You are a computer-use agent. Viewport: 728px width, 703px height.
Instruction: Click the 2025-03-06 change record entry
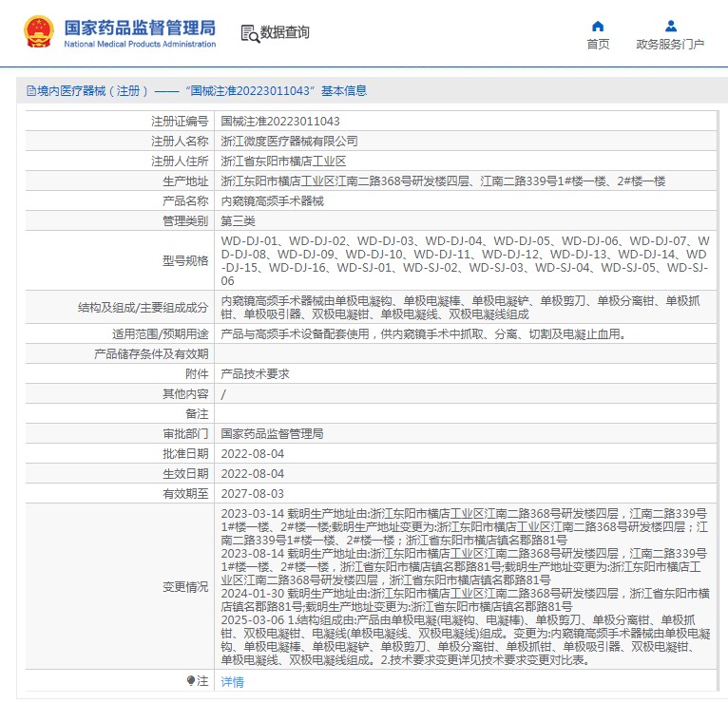pos(465,640)
